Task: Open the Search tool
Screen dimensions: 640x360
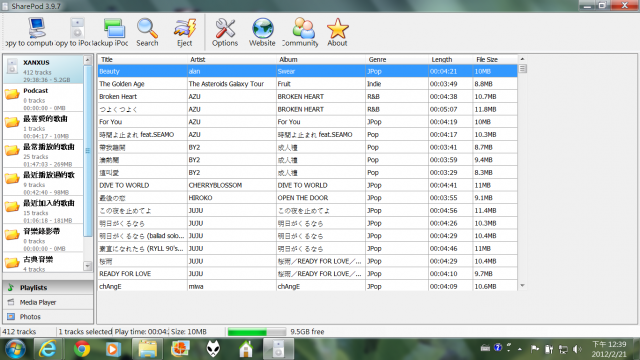Action: [x=147, y=32]
